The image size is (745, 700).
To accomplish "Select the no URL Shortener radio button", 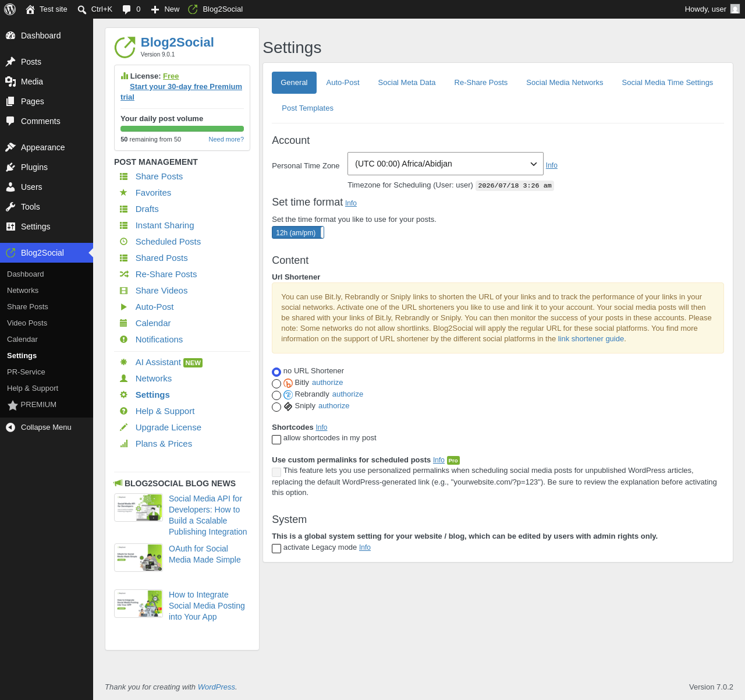I will coord(276,372).
